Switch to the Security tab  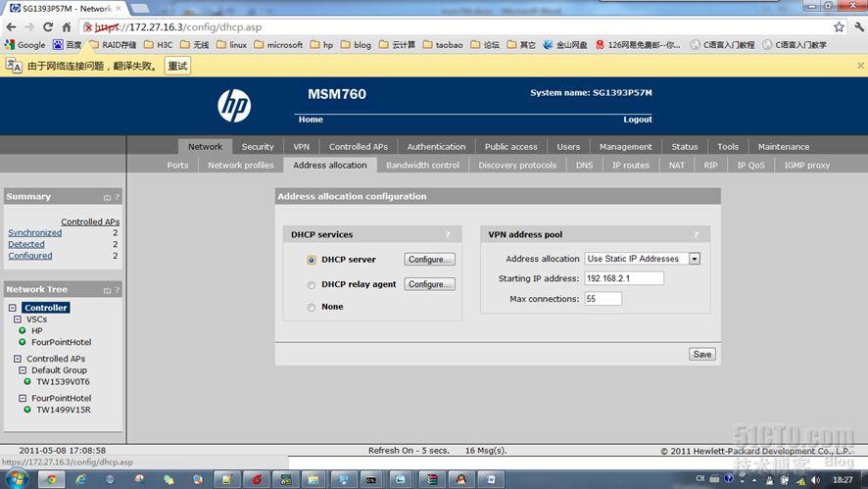tap(258, 147)
